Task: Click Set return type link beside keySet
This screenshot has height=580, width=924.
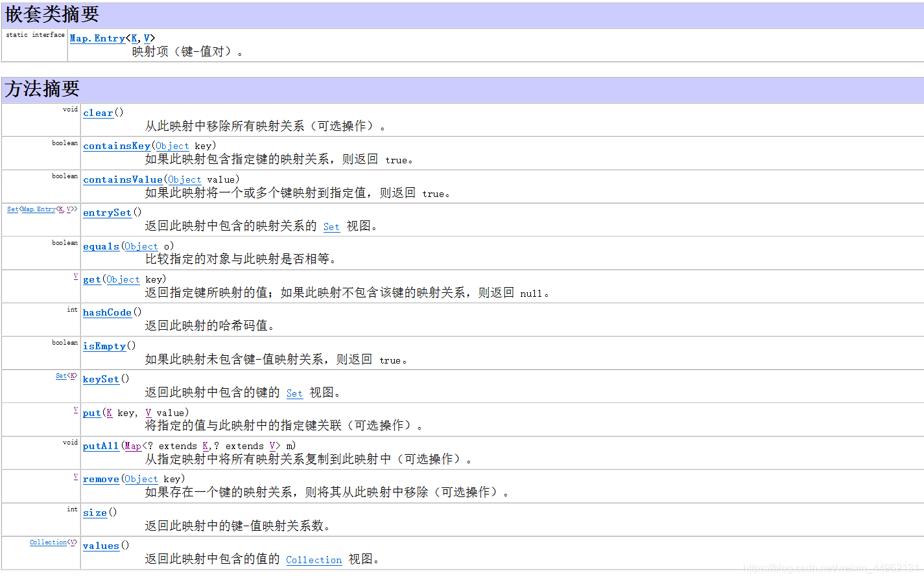Action: click(61, 376)
